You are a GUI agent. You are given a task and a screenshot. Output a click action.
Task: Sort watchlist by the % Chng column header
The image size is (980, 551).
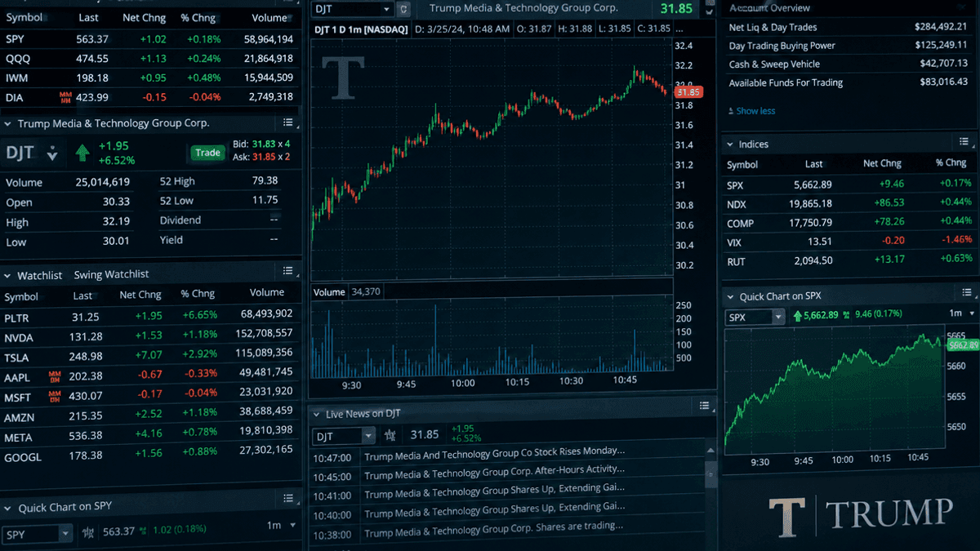pos(198,294)
